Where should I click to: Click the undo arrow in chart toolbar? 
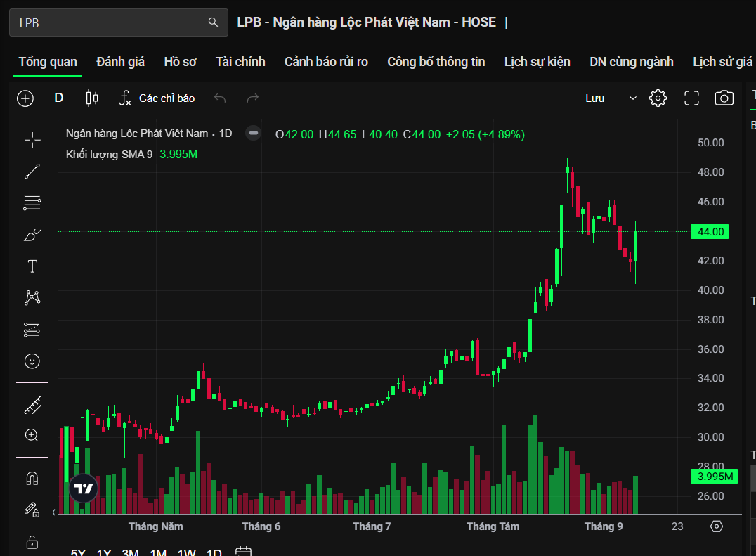220,98
